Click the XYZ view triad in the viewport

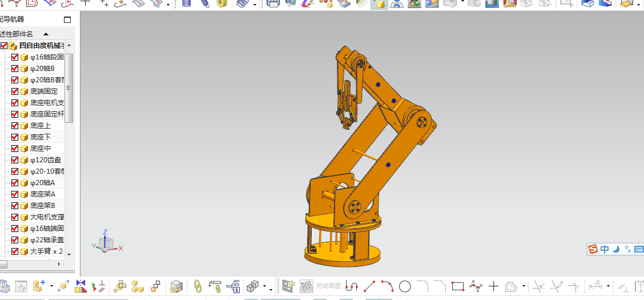(106, 242)
